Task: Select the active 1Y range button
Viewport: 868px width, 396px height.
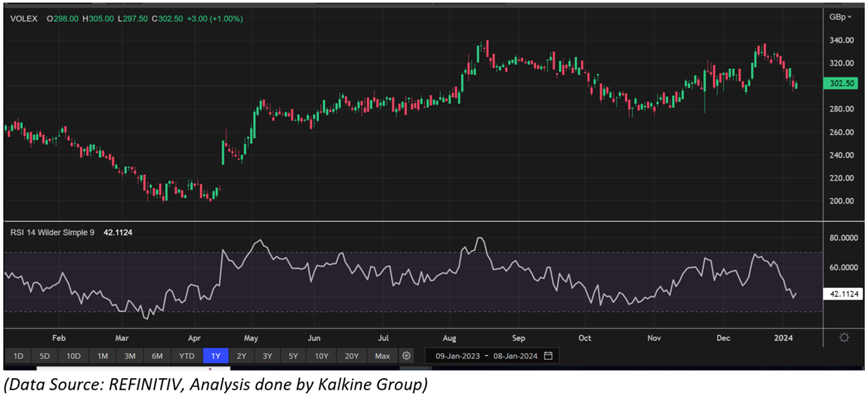Action: pos(215,356)
